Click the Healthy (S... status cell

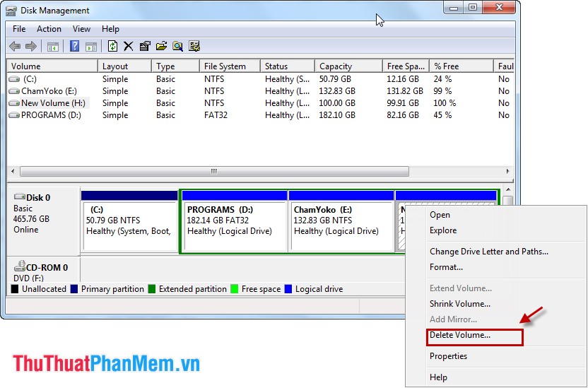click(287, 79)
